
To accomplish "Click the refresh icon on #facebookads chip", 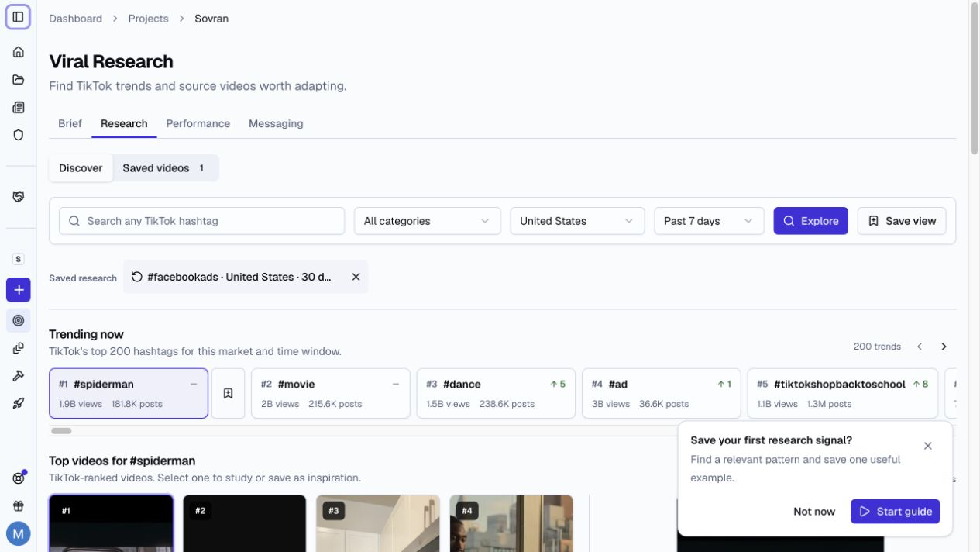I will (137, 277).
